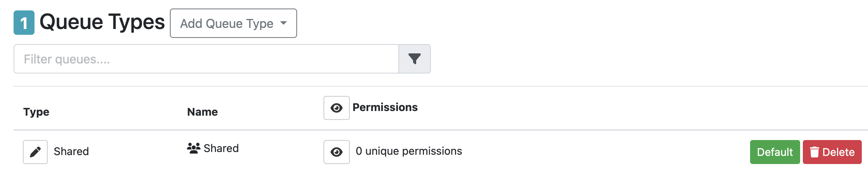
Task: Click the Type column header
Action: pos(36,112)
